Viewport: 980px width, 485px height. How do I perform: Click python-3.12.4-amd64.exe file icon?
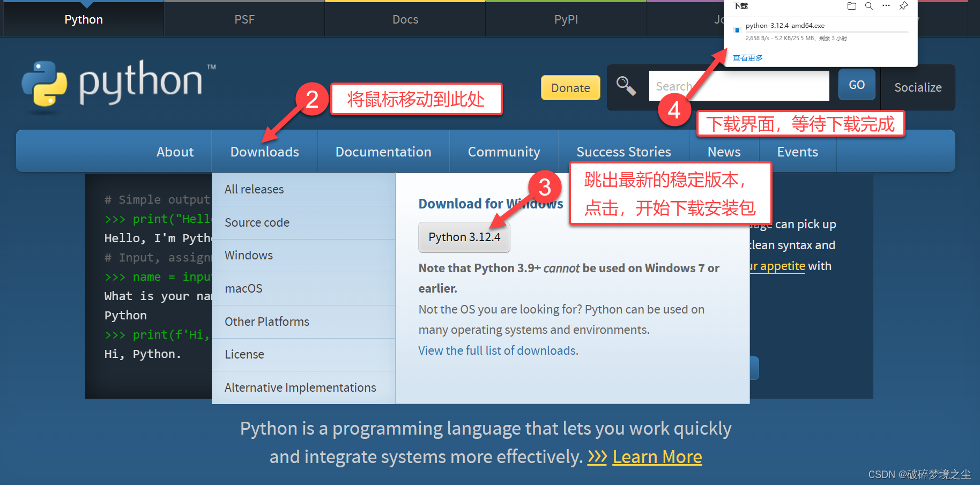coord(737,30)
